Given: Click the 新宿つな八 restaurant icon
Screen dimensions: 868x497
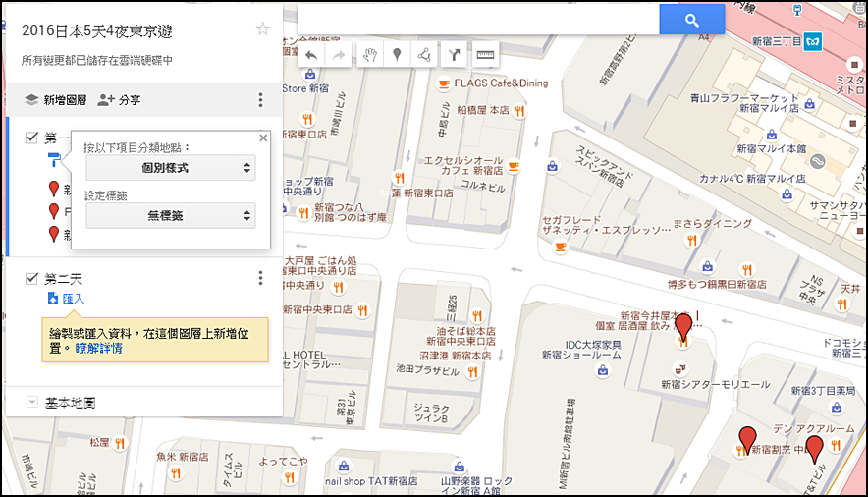Looking at the screenshot, I should [x=303, y=212].
